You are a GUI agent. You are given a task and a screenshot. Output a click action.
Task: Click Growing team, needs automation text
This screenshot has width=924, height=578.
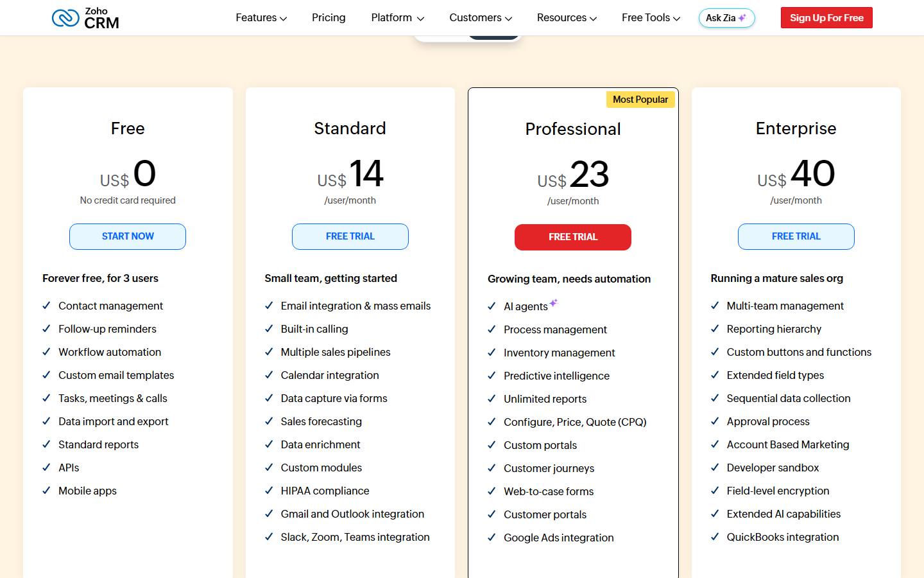coord(569,279)
